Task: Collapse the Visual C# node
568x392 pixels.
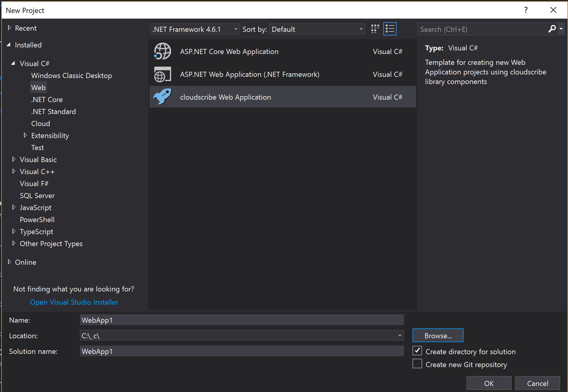Action: pos(13,63)
